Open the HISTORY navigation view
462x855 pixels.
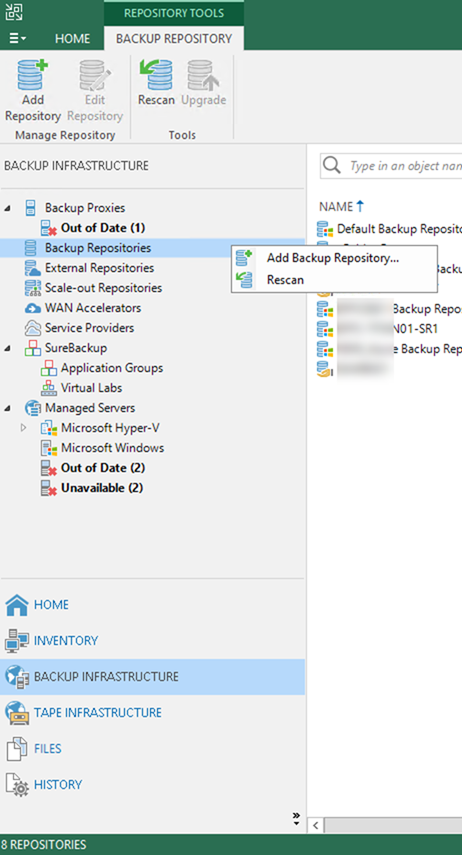[58, 785]
